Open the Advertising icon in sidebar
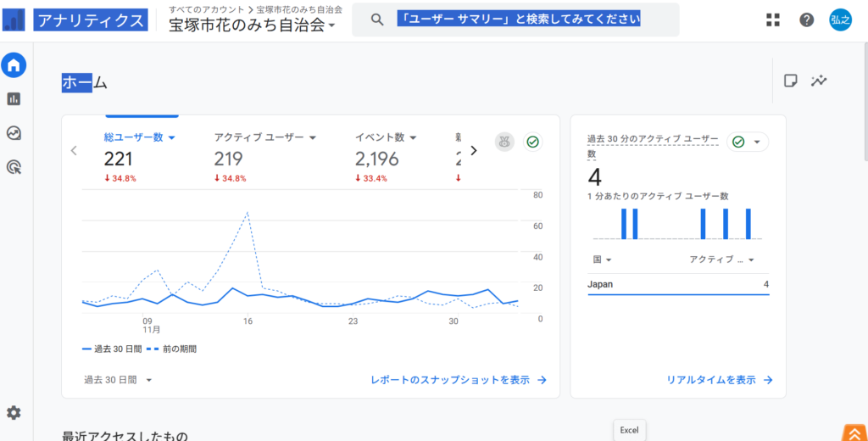868x441 pixels. (14, 167)
